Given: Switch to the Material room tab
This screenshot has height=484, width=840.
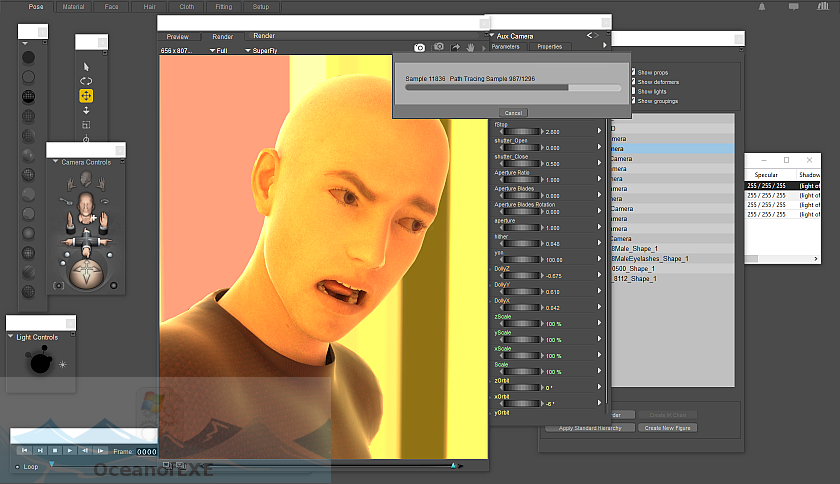Looking at the screenshot, I should point(73,7).
